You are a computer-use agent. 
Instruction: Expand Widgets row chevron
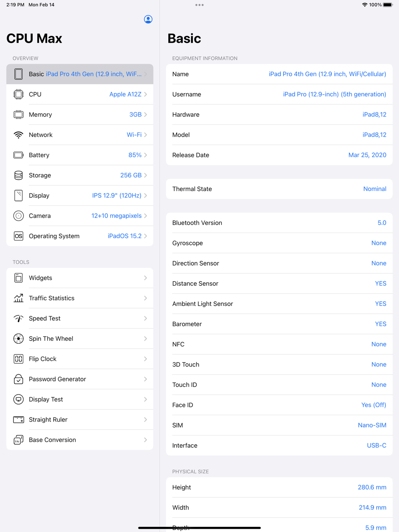(x=146, y=278)
